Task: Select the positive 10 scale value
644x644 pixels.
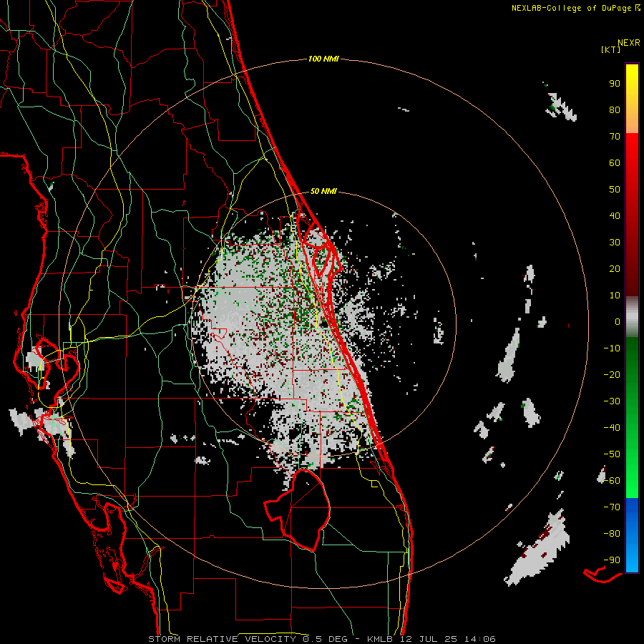Action: [x=615, y=296]
